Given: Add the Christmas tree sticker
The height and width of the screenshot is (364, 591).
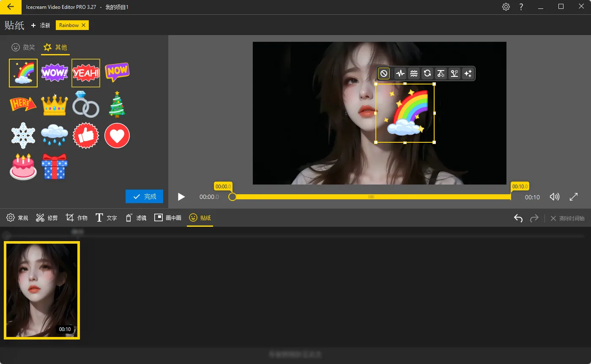Looking at the screenshot, I should click(x=117, y=104).
